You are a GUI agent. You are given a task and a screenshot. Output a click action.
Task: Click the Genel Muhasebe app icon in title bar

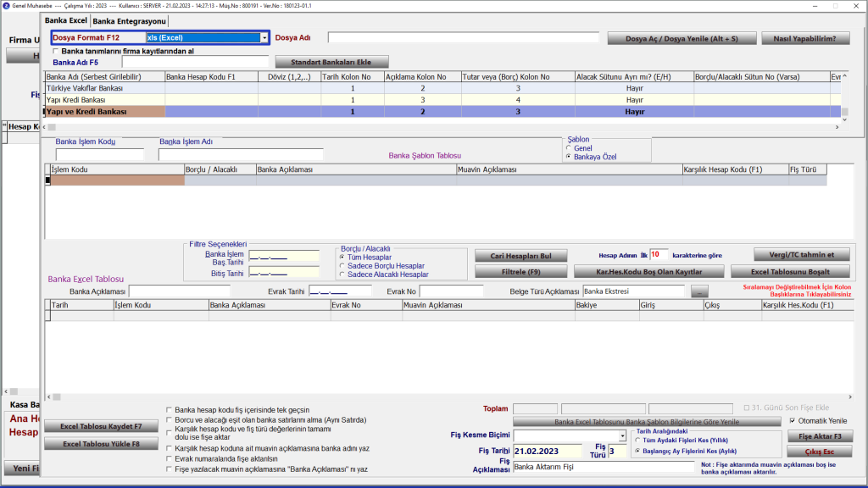tap(6, 6)
